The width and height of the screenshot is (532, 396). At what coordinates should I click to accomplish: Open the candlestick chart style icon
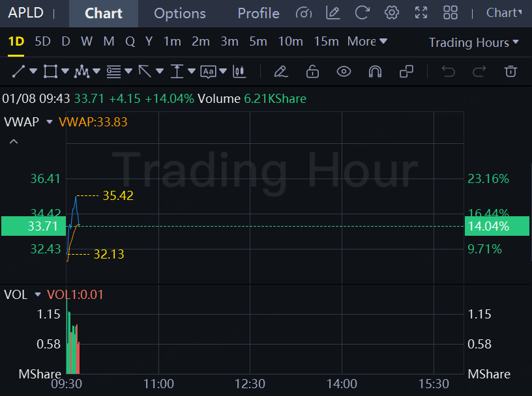(239, 72)
